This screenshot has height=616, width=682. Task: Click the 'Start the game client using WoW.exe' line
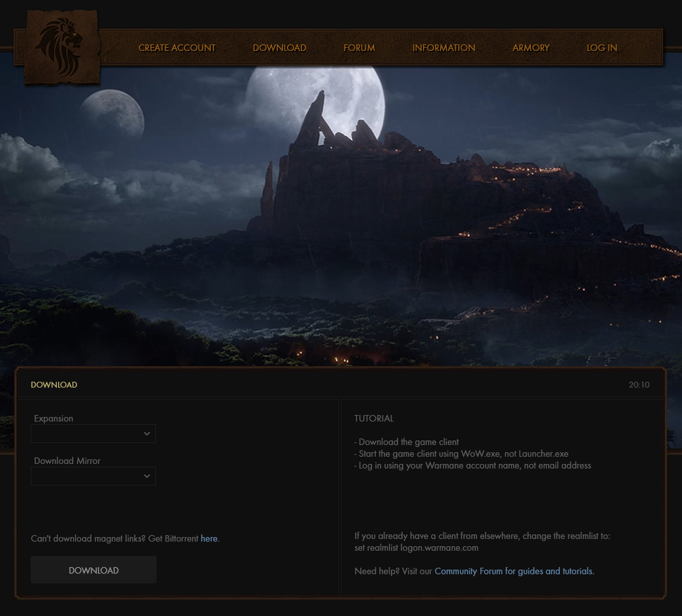tap(461, 454)
